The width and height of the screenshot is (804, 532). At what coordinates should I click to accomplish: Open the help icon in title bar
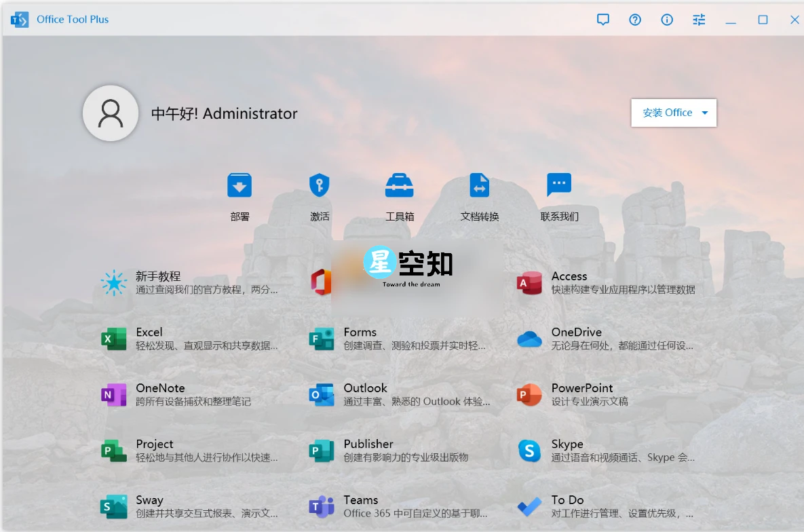635,20
